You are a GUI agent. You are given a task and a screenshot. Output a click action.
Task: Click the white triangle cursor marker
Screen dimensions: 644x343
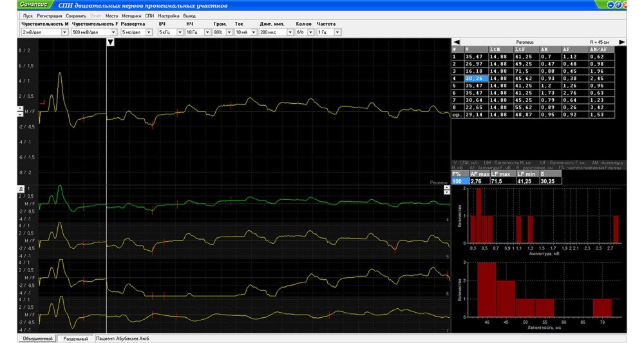(x=110, y=43)
